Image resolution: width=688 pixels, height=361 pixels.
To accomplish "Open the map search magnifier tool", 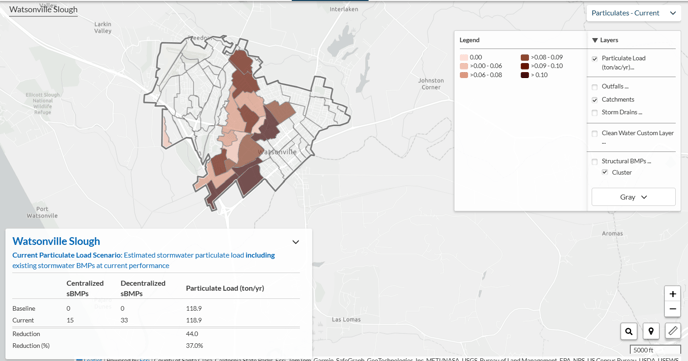I will [629, 331].
